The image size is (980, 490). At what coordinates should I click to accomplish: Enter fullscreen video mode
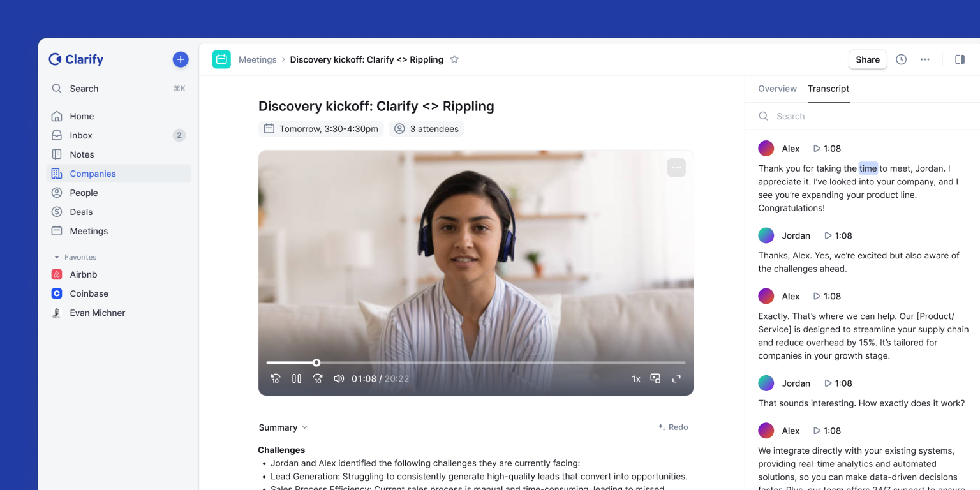(x=676, y=379)
